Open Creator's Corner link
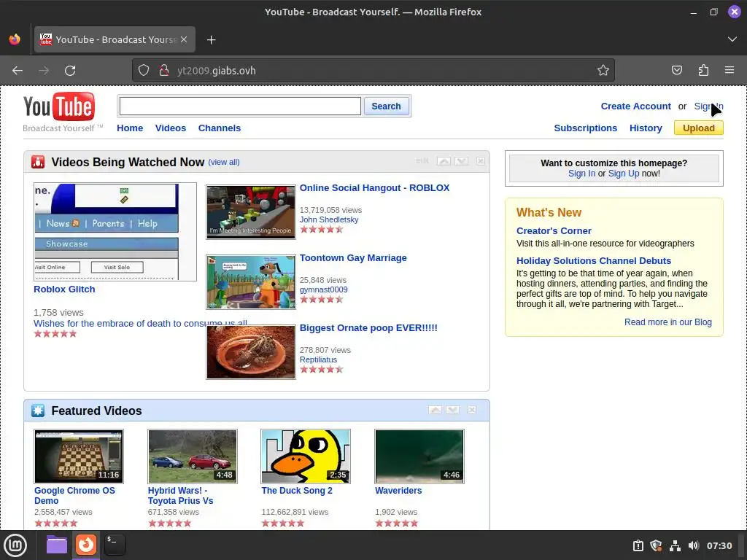747x560 pixels. click(554, 231)
